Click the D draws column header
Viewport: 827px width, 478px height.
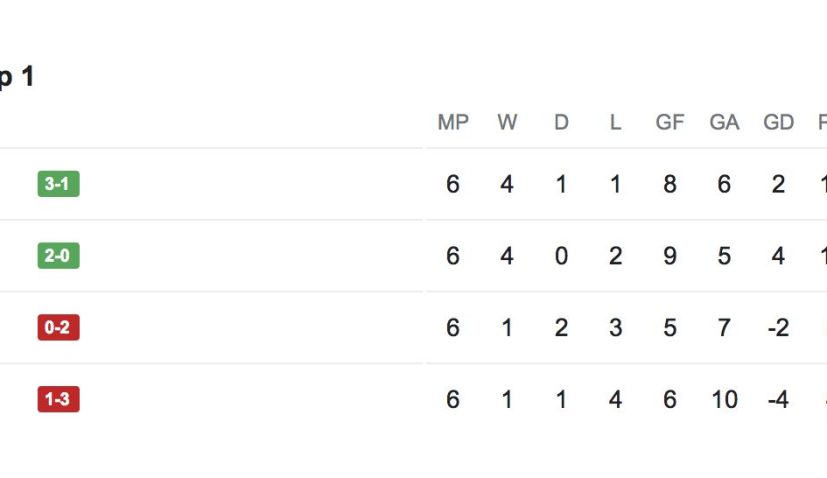[561, 122]
